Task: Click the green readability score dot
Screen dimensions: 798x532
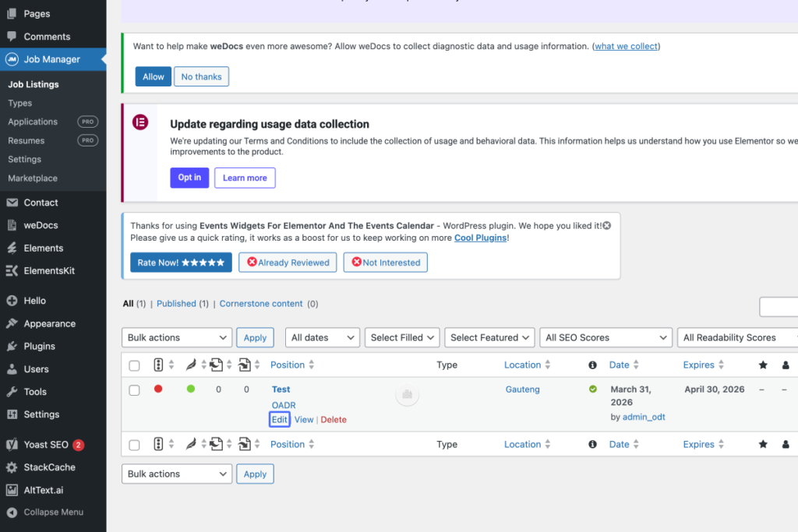Action: [191, 389]
